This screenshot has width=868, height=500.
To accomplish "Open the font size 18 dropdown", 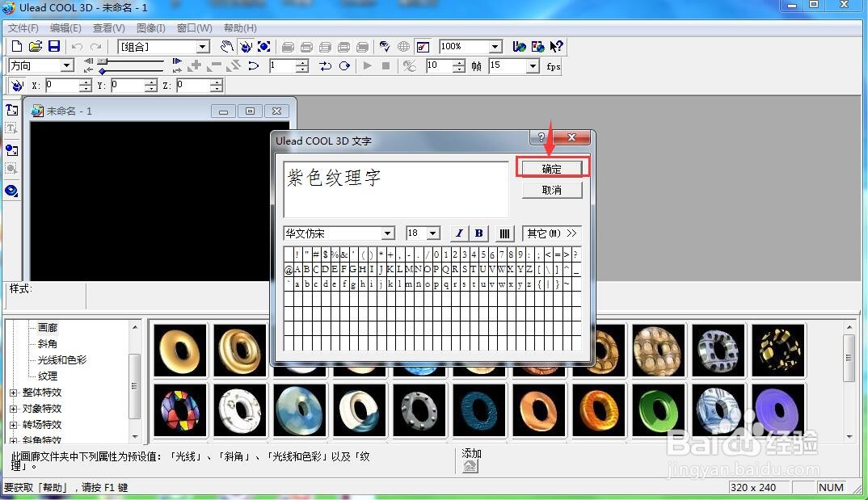I will point(433,233).
